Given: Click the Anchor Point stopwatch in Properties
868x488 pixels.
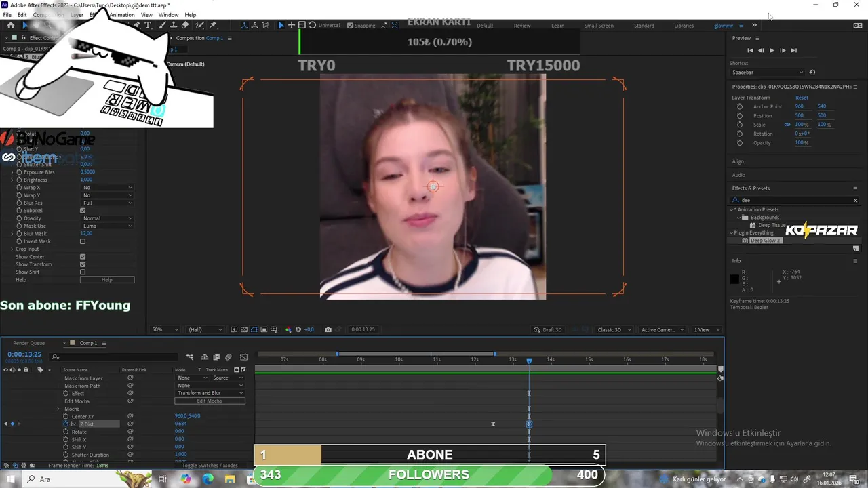Looking at the screenshot, I should click(739, 106).
